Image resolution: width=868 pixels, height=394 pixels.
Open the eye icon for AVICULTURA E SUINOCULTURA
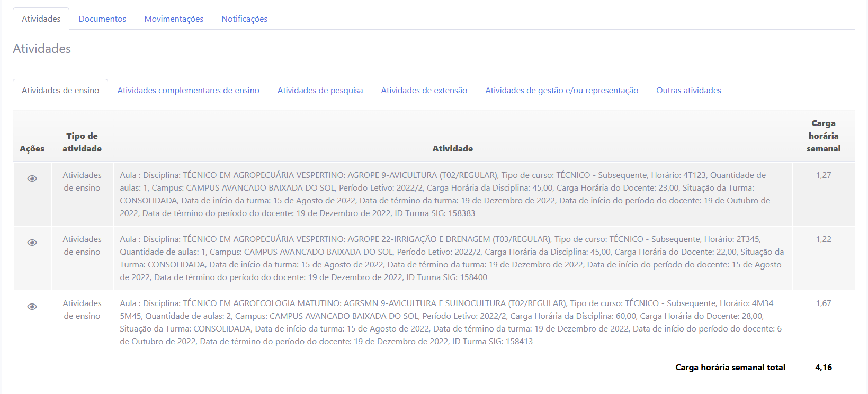(x=32, y=307)
